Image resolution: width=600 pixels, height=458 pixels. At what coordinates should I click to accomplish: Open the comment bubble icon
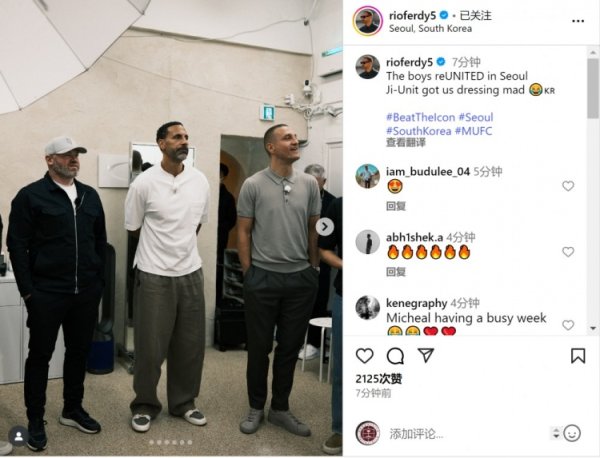point(395,356)
